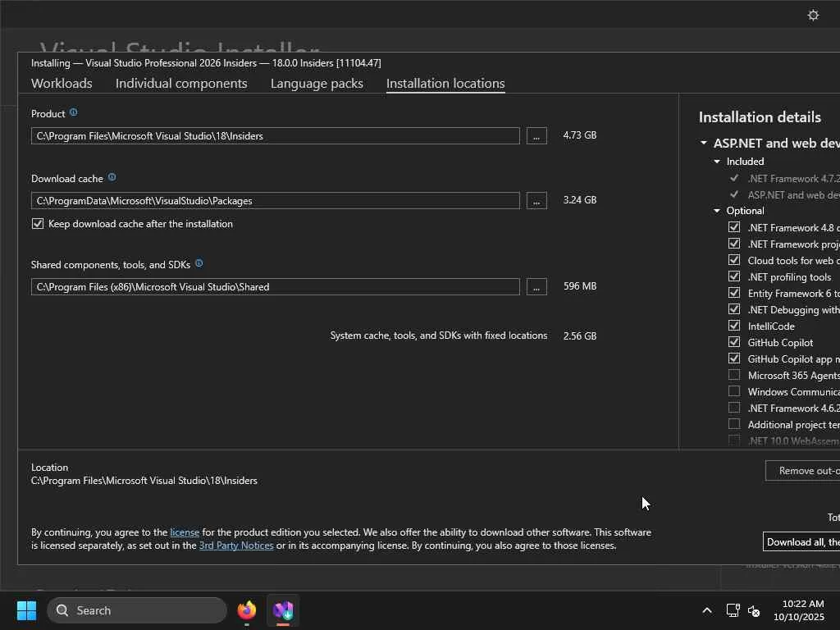Uncheck Entity Framework 6 tools
The width and height of the screenshot is (840, 630).
[x=734, y=293]
